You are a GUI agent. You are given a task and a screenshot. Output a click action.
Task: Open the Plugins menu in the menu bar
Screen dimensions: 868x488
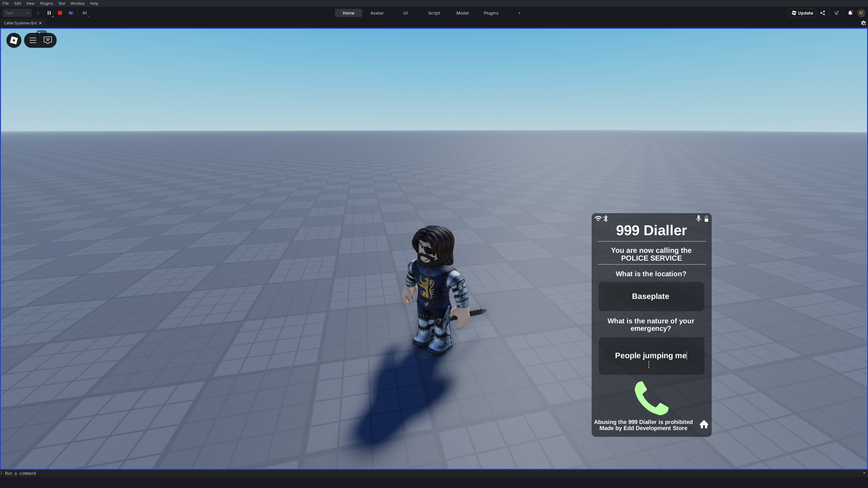click(46, 3)
